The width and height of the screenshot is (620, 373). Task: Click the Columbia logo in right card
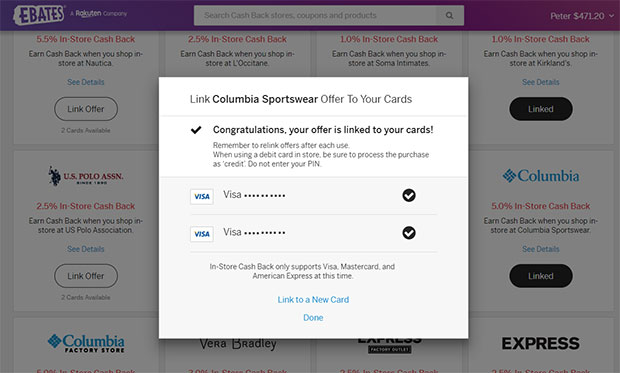(541, 176)
